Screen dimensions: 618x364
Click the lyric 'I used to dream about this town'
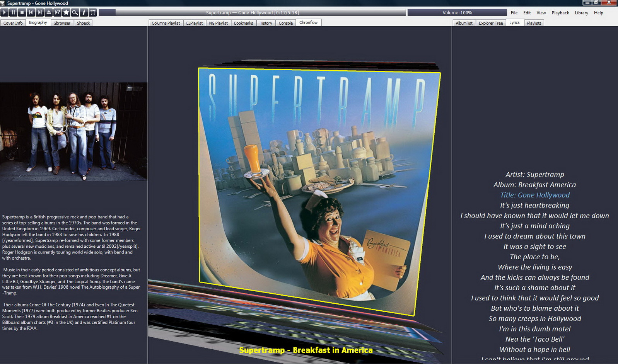(535, 236)
